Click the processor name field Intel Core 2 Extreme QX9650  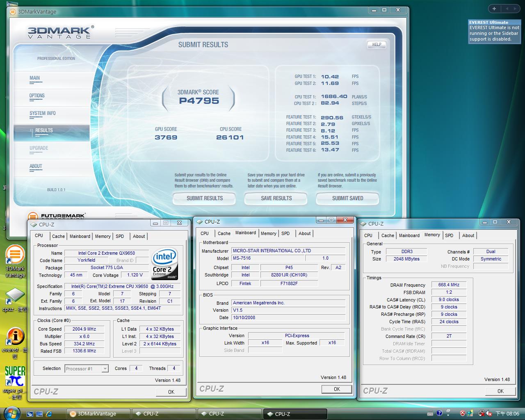[x=107, y=253]
